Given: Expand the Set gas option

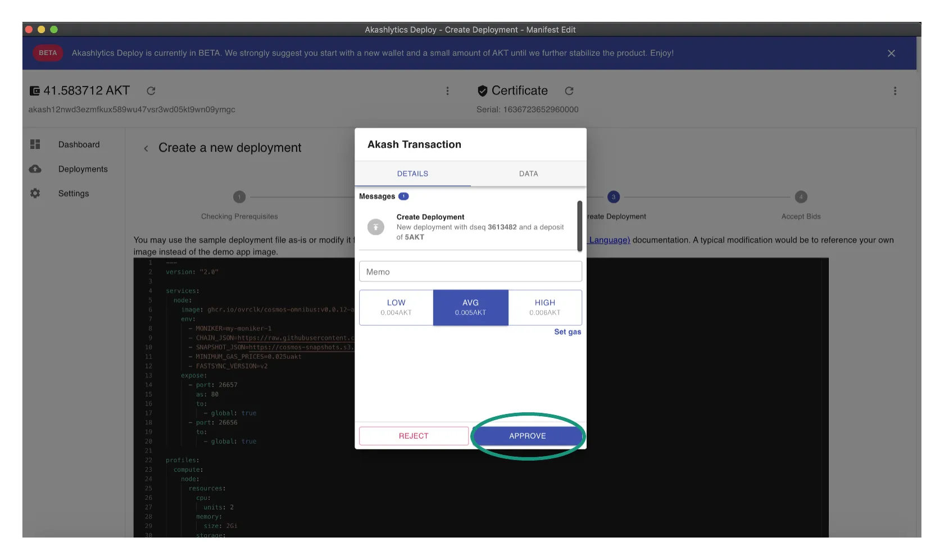Looking at the screenshot, I should click(x=567, y=332).
